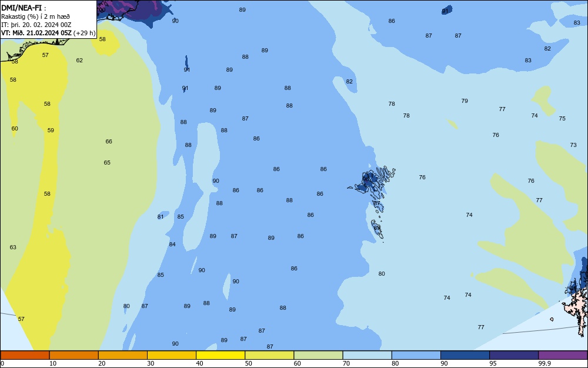Click the legend tick label 99.9
This screenshot has width=588, height=368.
(x=544, y=363)
